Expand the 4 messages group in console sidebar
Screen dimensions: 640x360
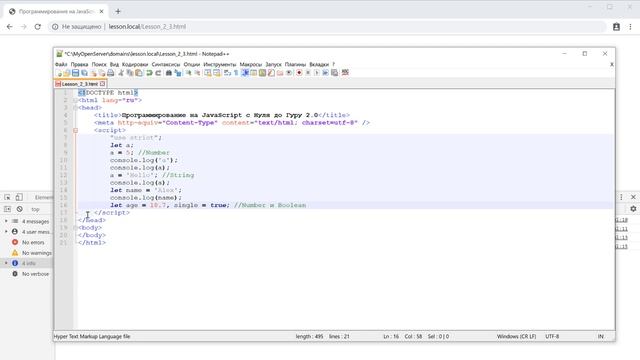tap(6, 221)
